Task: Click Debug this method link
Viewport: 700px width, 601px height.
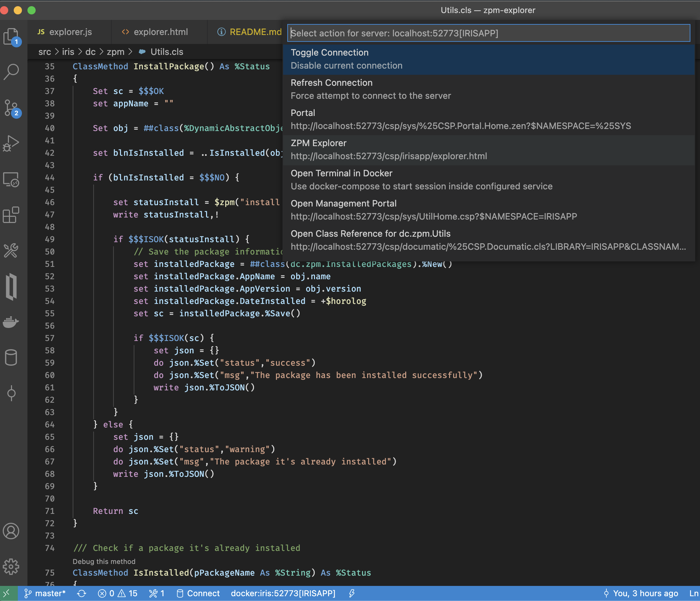Action: click(x=104, y=561)
